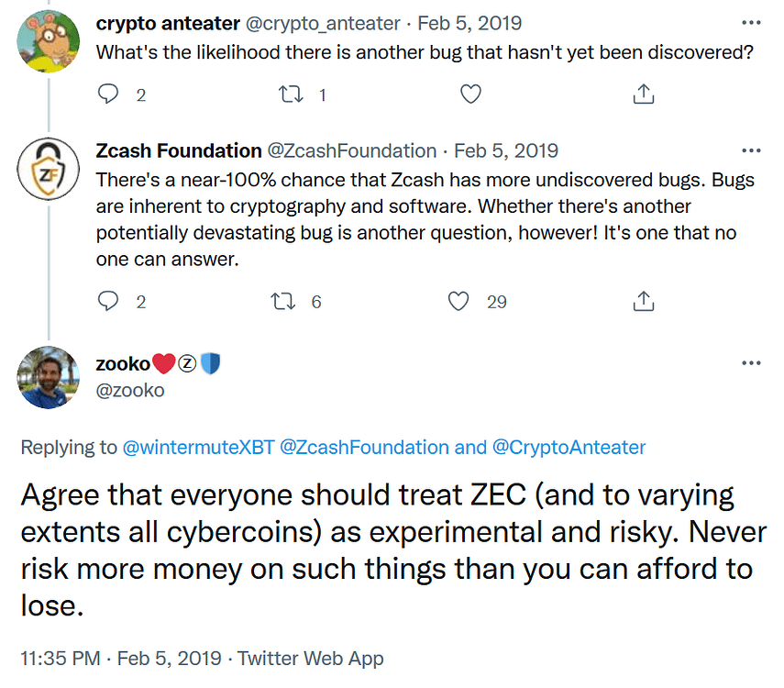This screenshot has height=688, width=784.
Task: Reply to crypto anteater's tweet
Action: click(109, 94)
